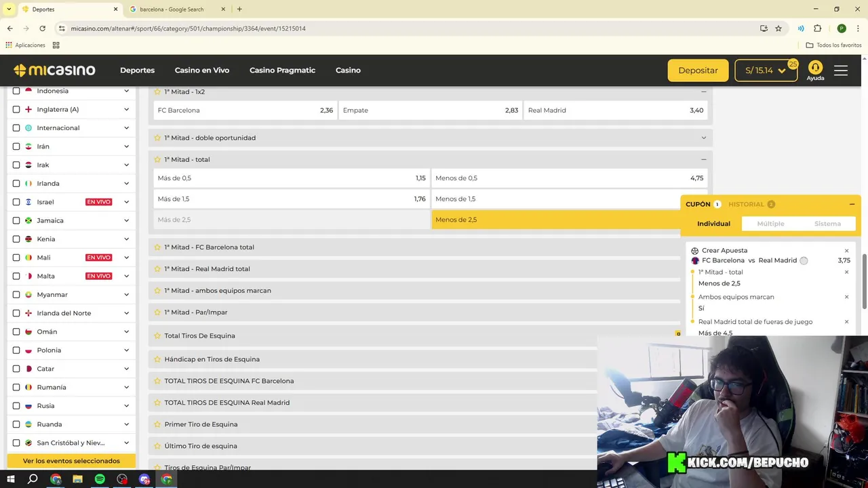Expand the Malta country list
This screenshot has height=488, width=868.
pos(126,276)
